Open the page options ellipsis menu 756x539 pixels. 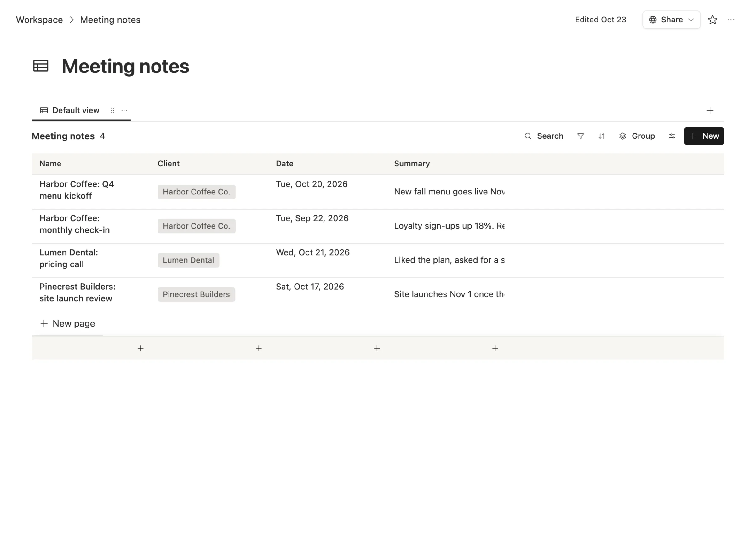pos(731,20)
